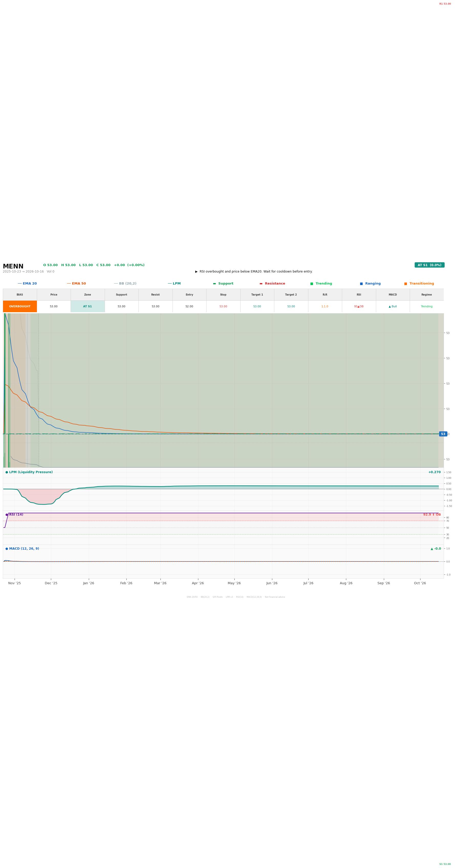Click the Oct '26 axis label
This screenshot has width=455, height=868.
[x=420, y=583]
